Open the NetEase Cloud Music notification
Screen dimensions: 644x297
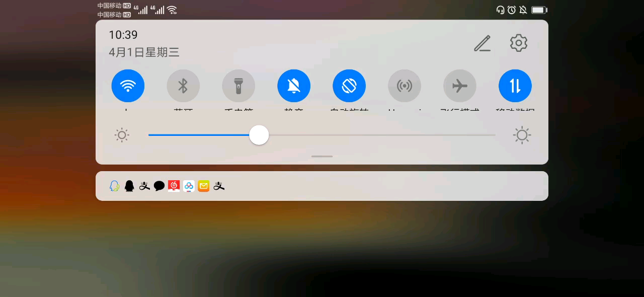click(174, 186)
